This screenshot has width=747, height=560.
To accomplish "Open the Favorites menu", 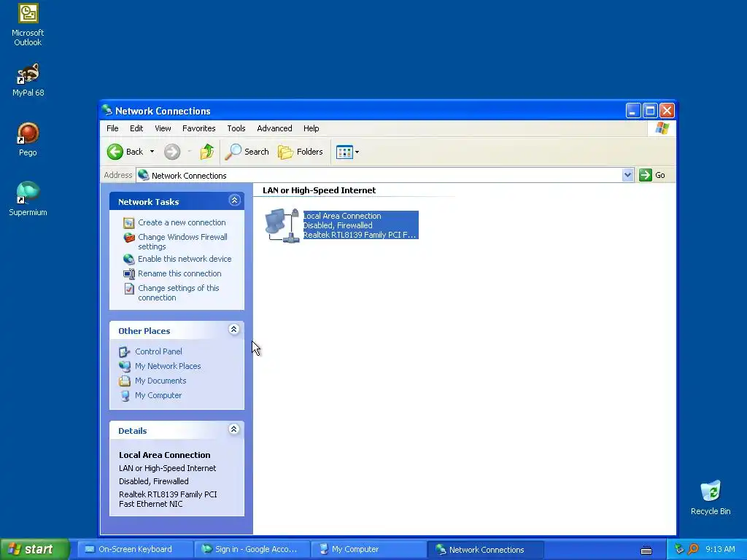I will (x=198, y=128).
